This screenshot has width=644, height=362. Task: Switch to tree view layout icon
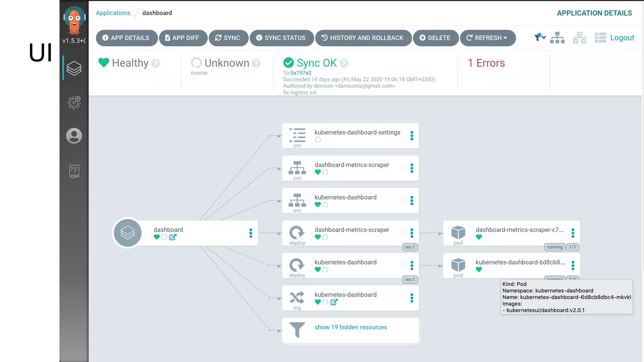point(557,38)
